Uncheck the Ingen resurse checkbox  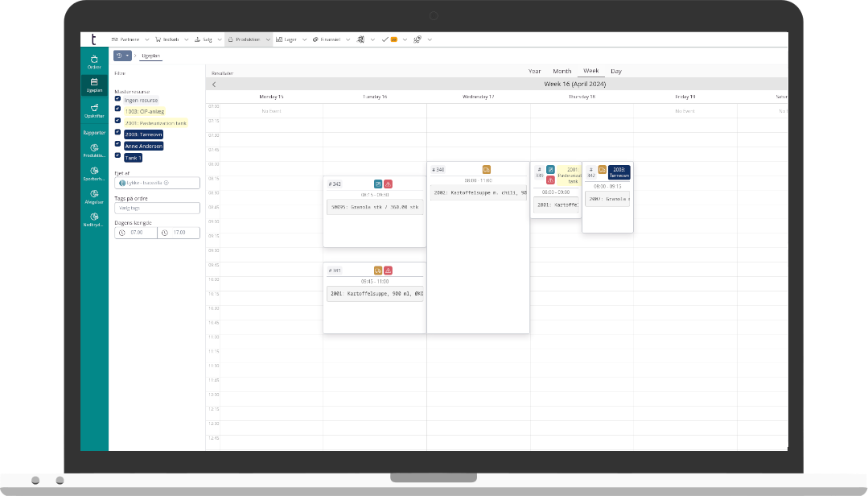118,99
